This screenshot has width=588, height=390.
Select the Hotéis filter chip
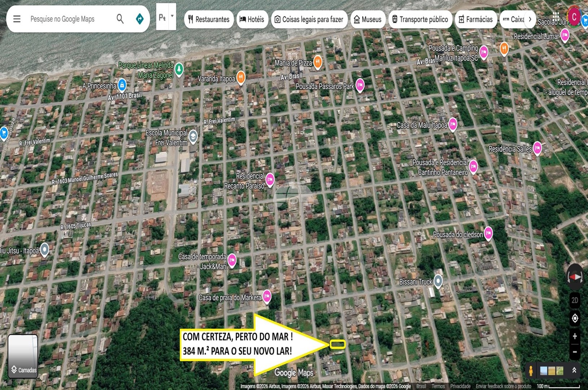tap(252, 19)
